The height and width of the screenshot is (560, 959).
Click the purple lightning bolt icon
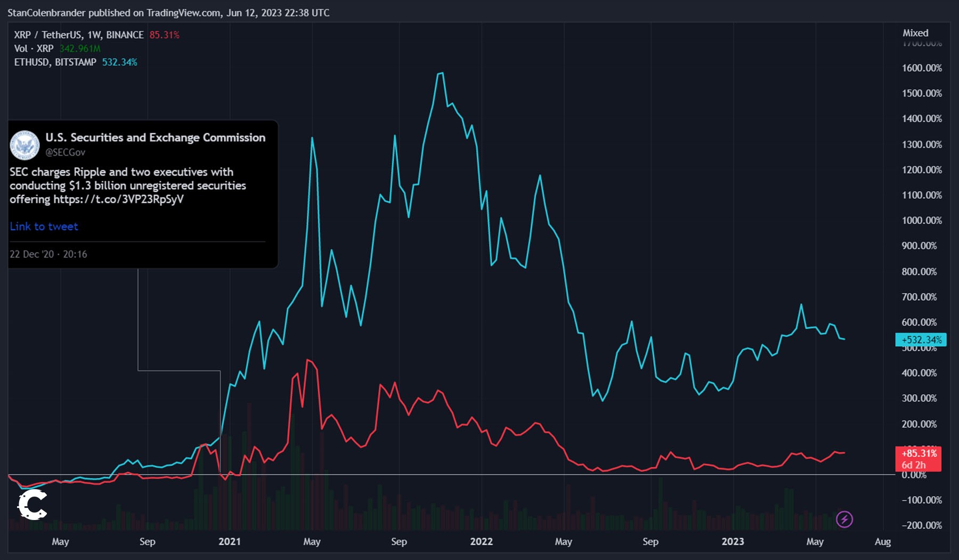coord(844,519)
